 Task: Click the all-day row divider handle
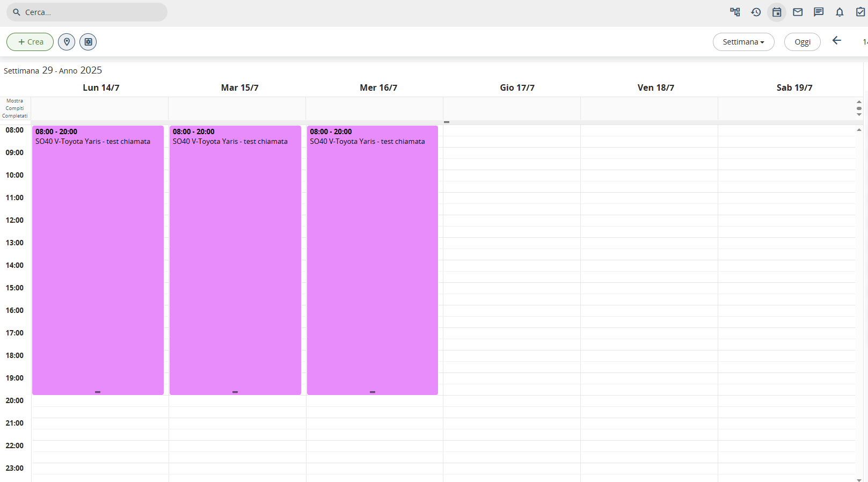pos(447,122)
